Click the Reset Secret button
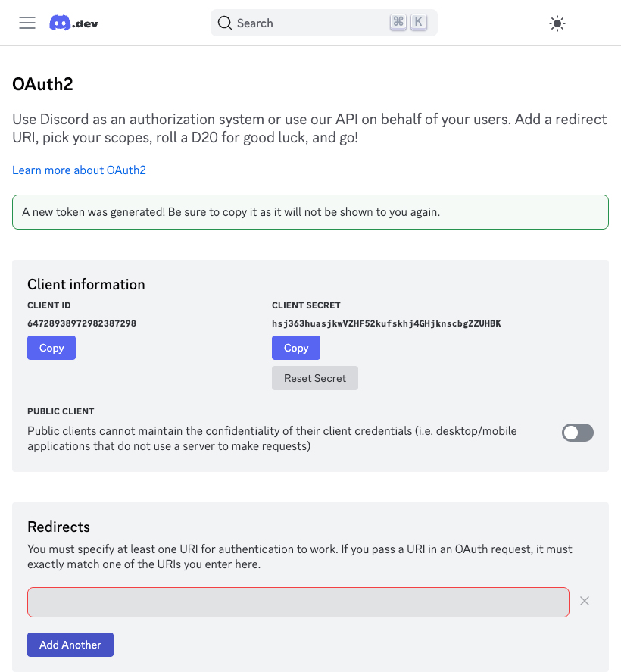Viewport: 621px width, 672px height. tap(315, 378)
